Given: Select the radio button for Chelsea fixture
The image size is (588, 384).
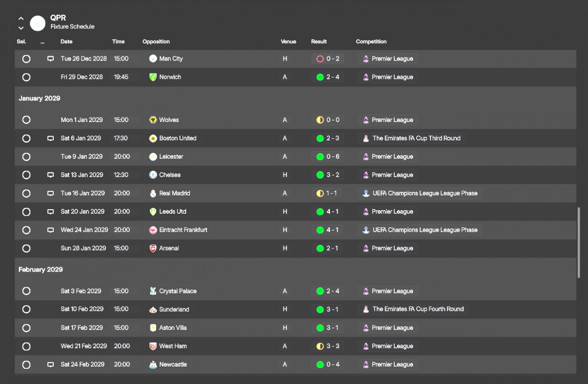Looking at the screenshot, I should [26, 175].
